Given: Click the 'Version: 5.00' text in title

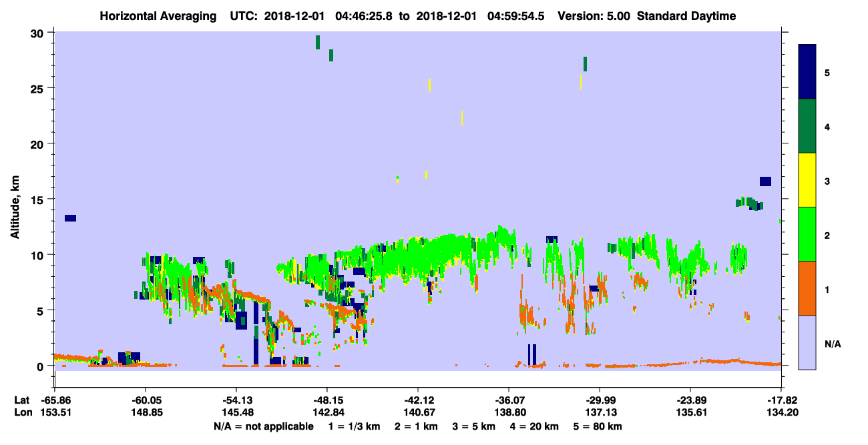Looking at the screenshot, I should pos(595,16).
